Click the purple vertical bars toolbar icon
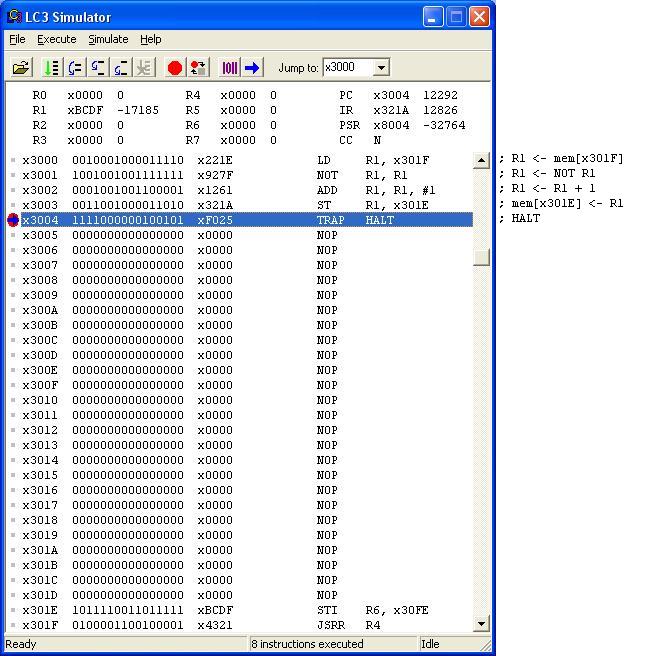Screen dimensions: 663x656 (x=229, y=68)
